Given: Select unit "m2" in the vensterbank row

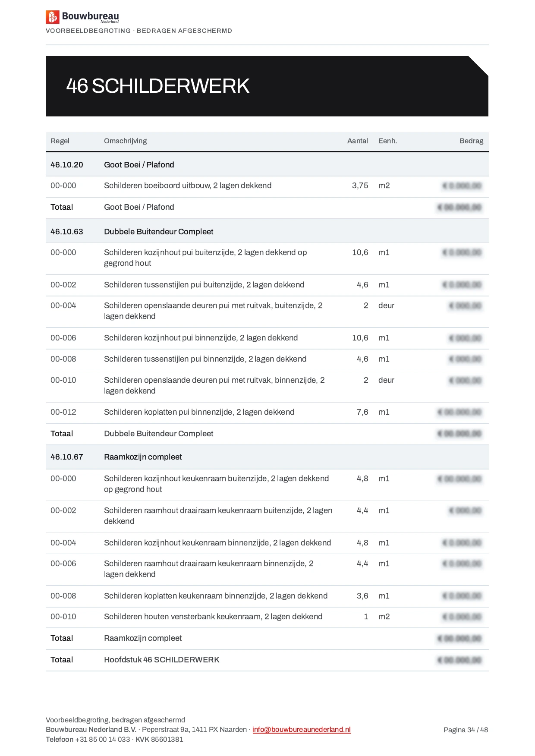Looking at the screenshot, I should point(384,617).
